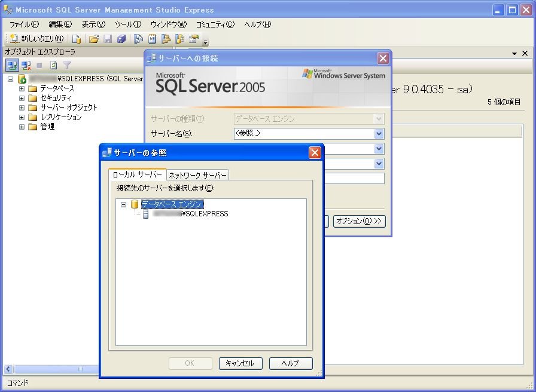Open the サーバー名 dropdown

(379, 133)
